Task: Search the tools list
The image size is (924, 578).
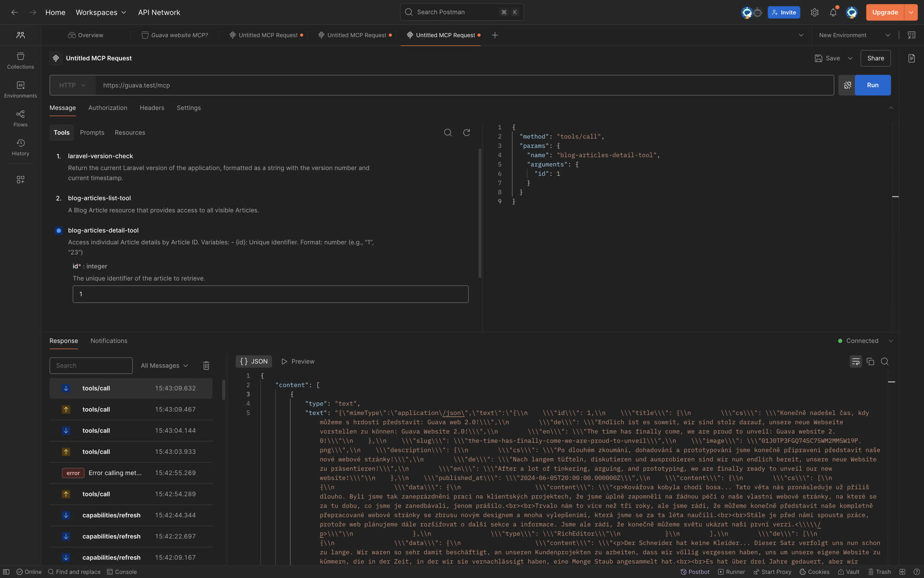Action: tap(448, 133)
